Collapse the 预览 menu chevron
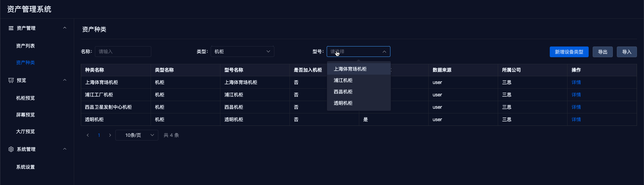 65,80
